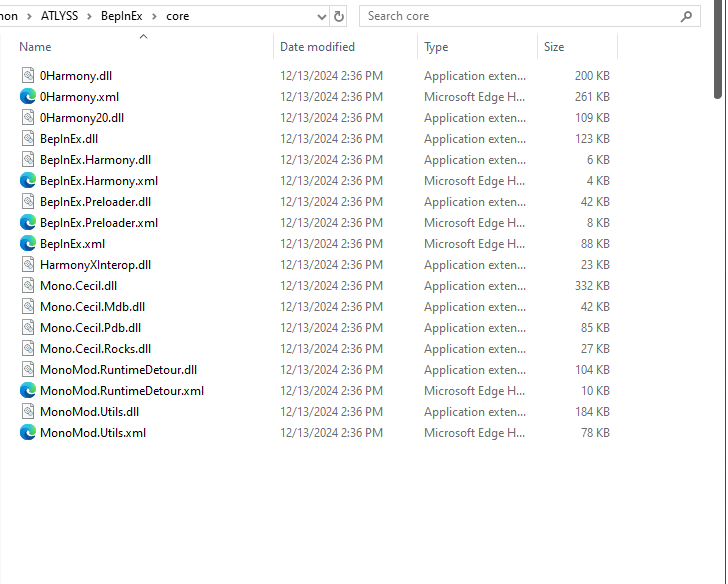Sort files by Date modified column
The width and height of the screenshot is (728, 584).
317,47
